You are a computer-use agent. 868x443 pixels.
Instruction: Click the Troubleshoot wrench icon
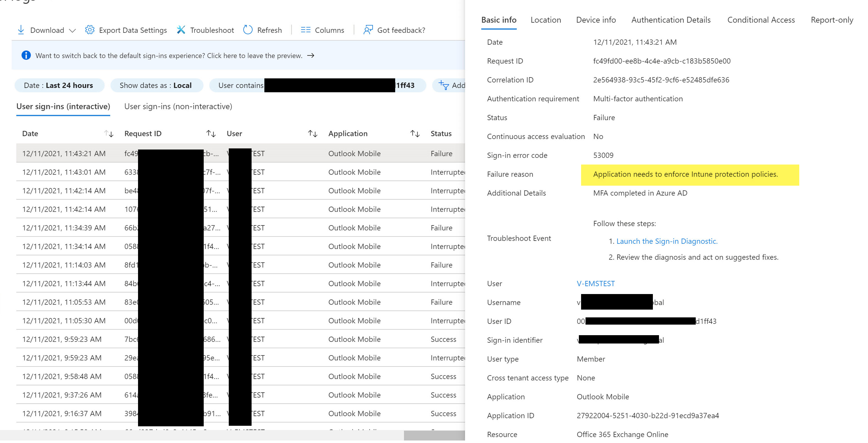(x=181, y=30)
